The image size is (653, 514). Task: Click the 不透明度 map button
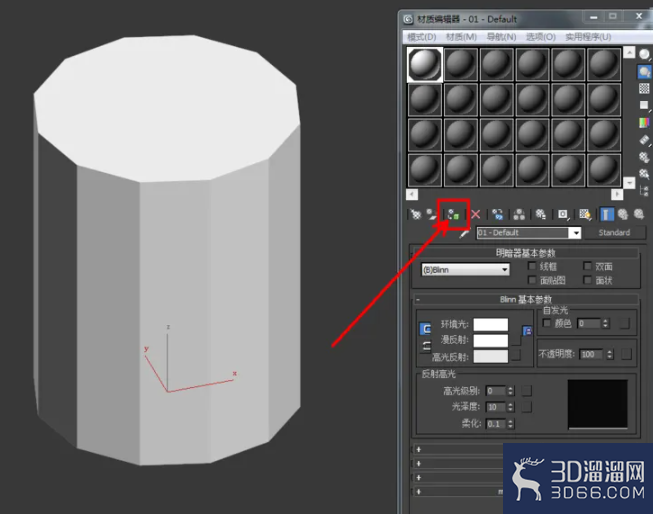626,354
